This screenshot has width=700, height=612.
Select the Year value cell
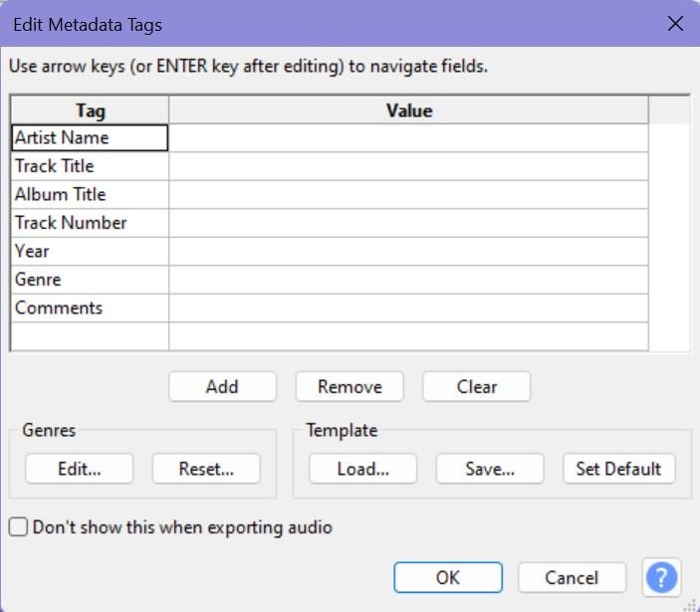(x=408, y=251)
